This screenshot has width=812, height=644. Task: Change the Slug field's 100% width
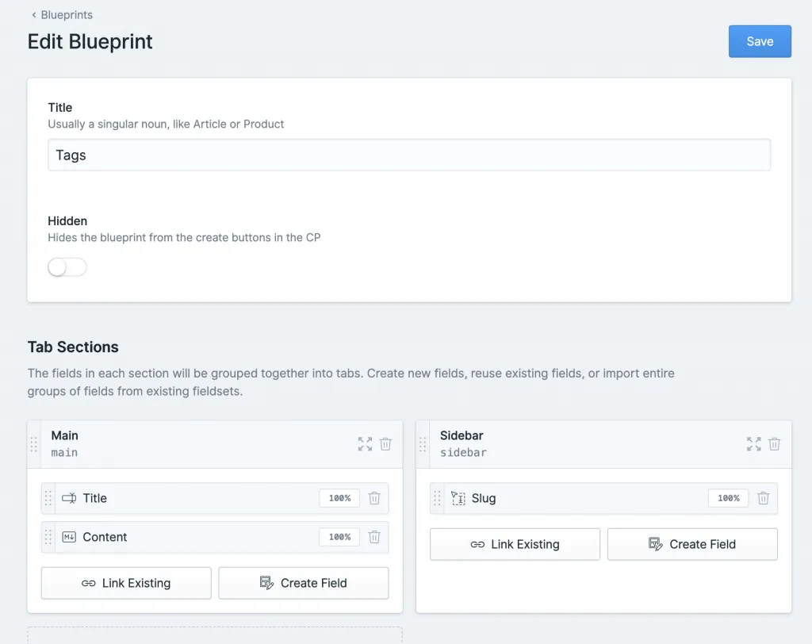tap(728, 498)
